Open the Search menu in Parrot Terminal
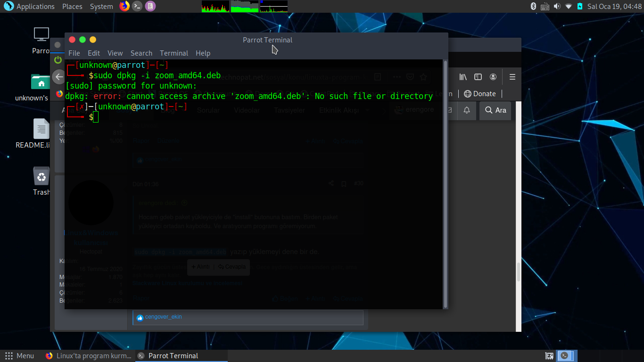This screenshot has height=362, width=644. pos(141,53)
